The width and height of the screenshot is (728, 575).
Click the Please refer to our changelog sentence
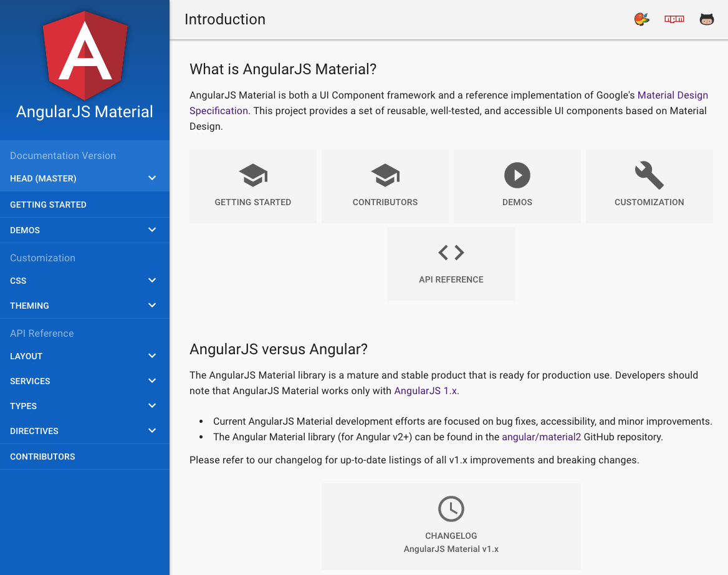click(414, 460)
